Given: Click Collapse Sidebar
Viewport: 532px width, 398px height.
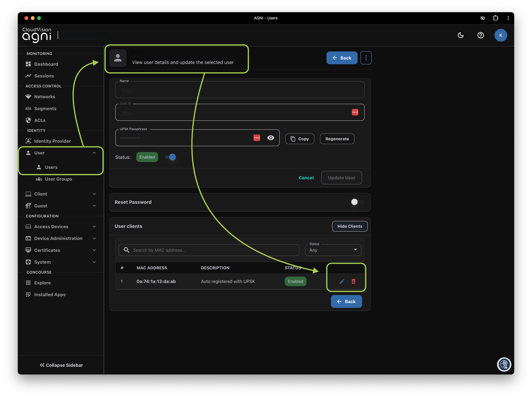Looking at the screenshot, I should (x=61, y=365).
